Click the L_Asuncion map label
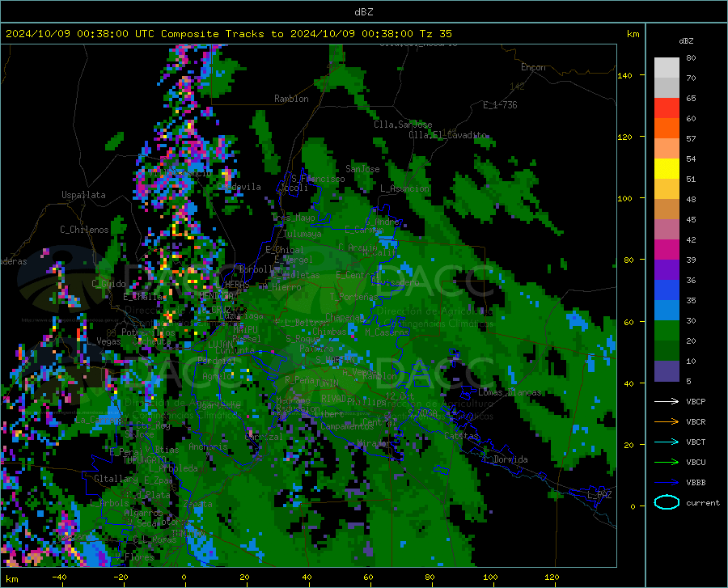Screen dimensions: 728x588 [x=405, y=188]
